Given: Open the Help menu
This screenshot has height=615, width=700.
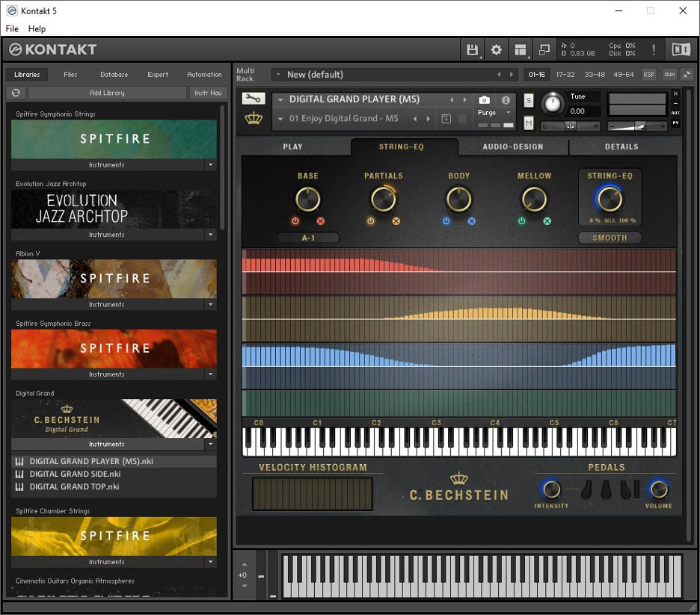Looking at the screenshot, I should (x=37, y=28).
